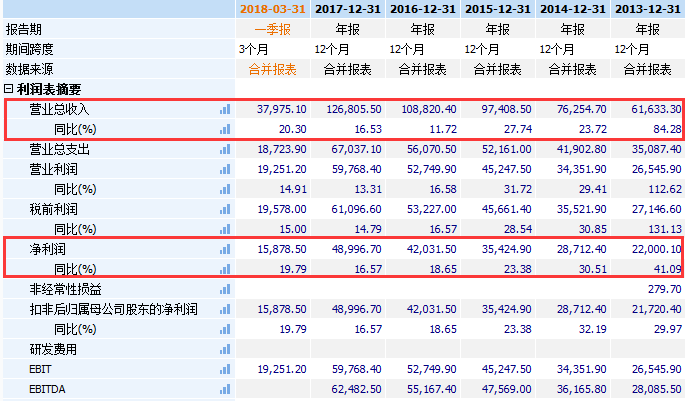The width and height of the screenshot is (685, 401).
Task: Show chart for 扣非后归属母公司股东的净利润
Action: (225, 309)
